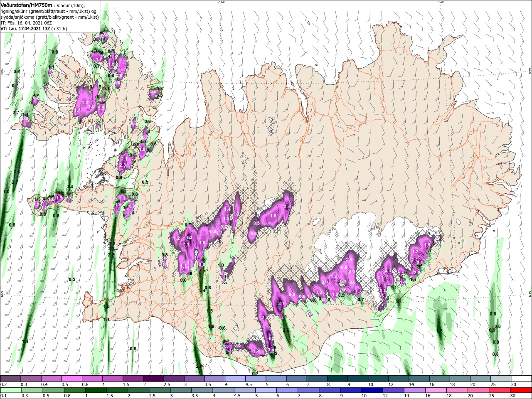Pick the 9 swatch in the blue rain legend row
The width and height of the screenshot is (532, 399).
[351, 390]
